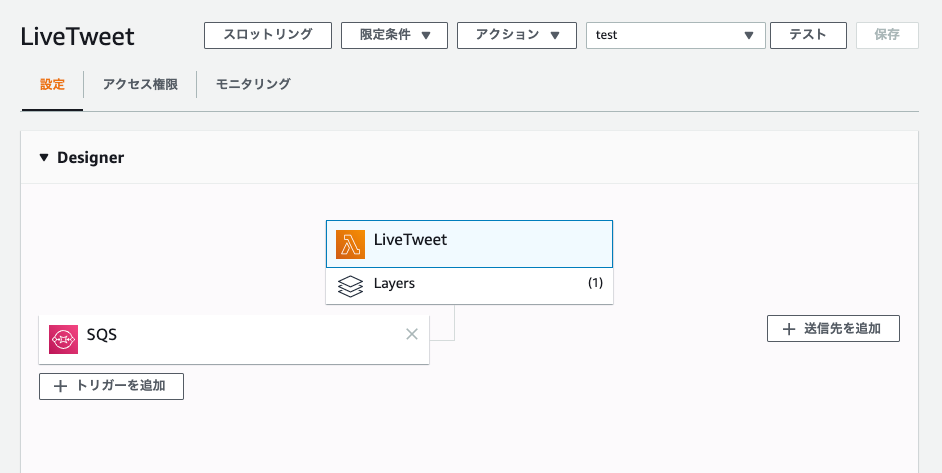942x473 pixels.
Task: Click the orange Lambda function icon
Action: coord(350,245)
